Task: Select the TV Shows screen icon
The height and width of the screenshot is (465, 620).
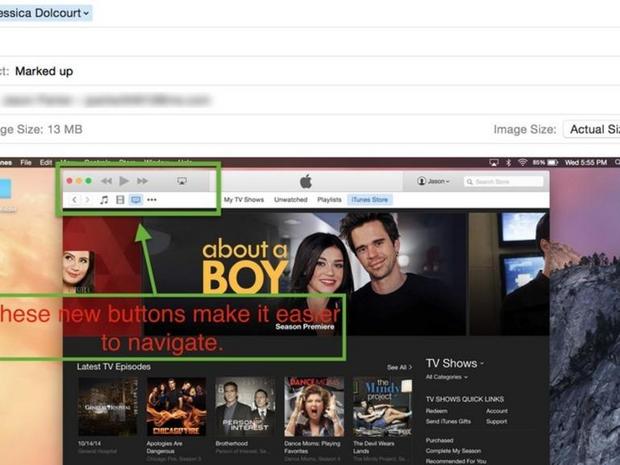Action: pos(136,200)
